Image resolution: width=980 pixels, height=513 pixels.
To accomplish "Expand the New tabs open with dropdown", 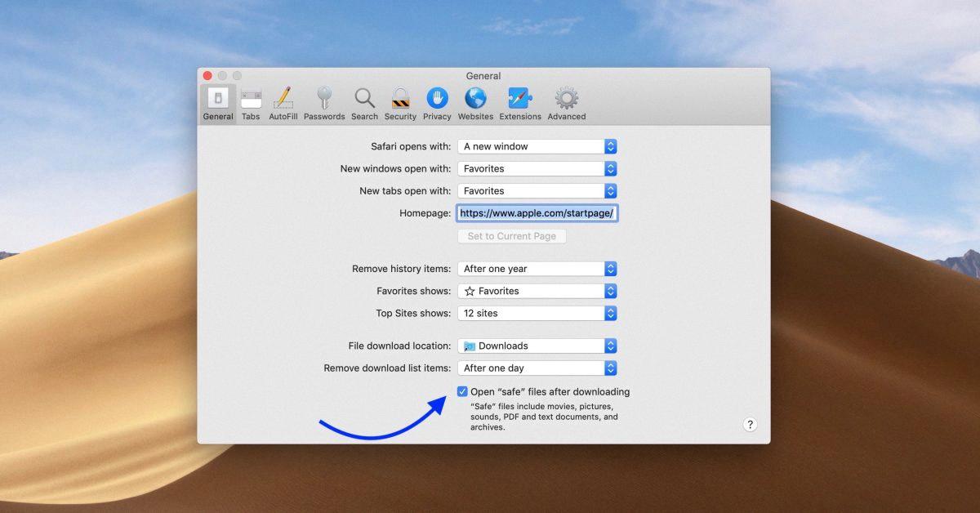I will click(537, 191).
